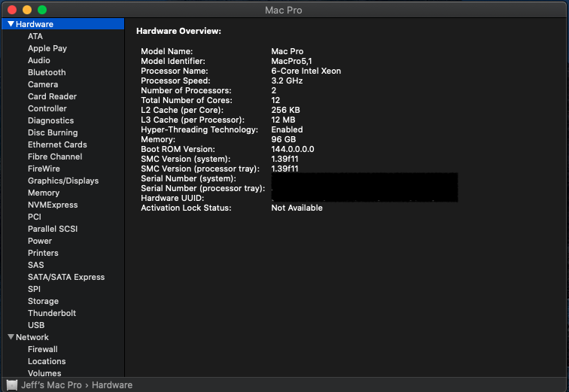Open the Fibre Channel entry
The height and width of the screenshot is (392, 569).
click(55, 156)
